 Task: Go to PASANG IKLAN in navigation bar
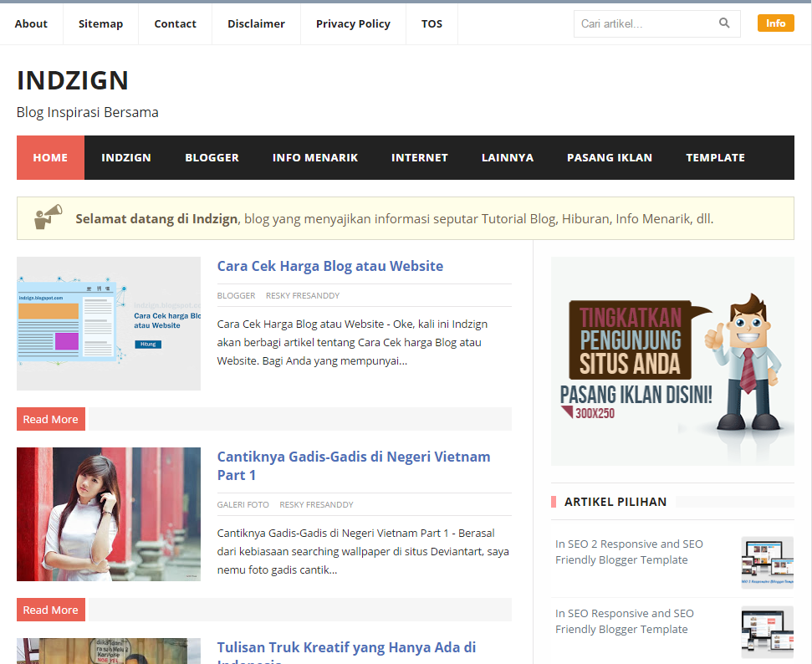[610, 157]
